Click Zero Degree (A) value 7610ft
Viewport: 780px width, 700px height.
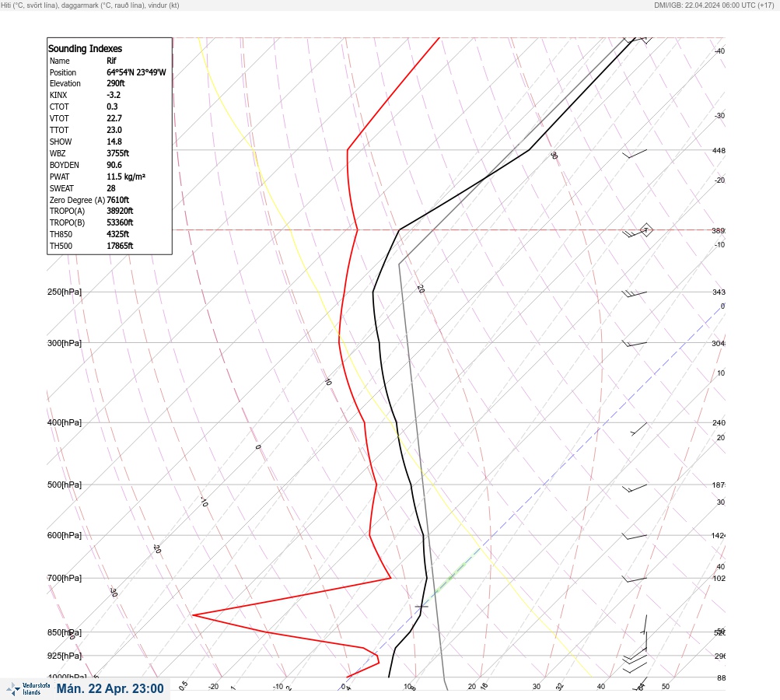click(118, 200)
